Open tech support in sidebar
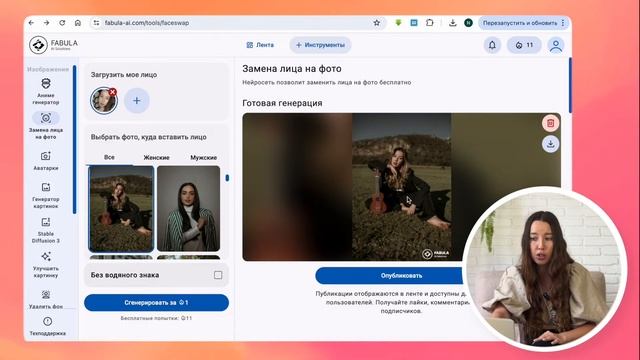Viewport: 640px width, 360px height. coord(47,326)
